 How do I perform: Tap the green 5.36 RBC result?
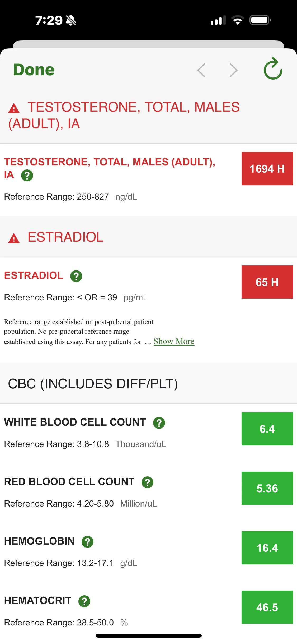point(267,488)
